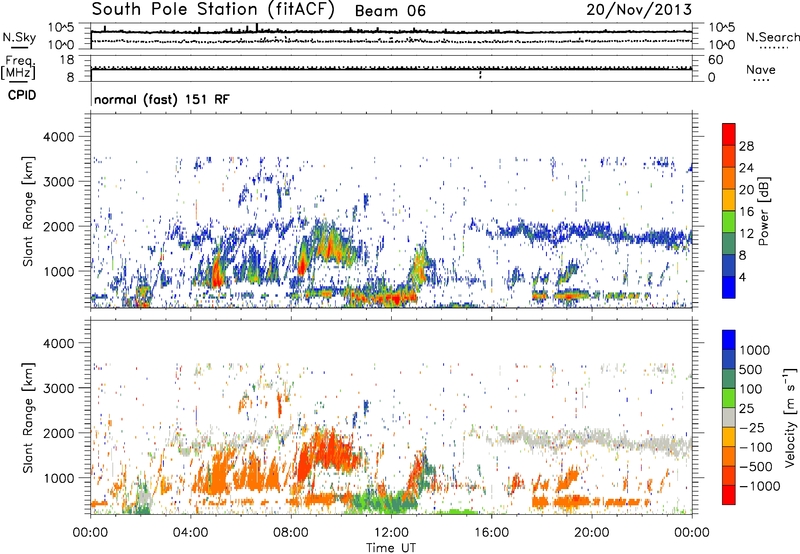Select the "4000" range tick of the power panel
This screenshot has width=800, height=554.
(58, 137)
